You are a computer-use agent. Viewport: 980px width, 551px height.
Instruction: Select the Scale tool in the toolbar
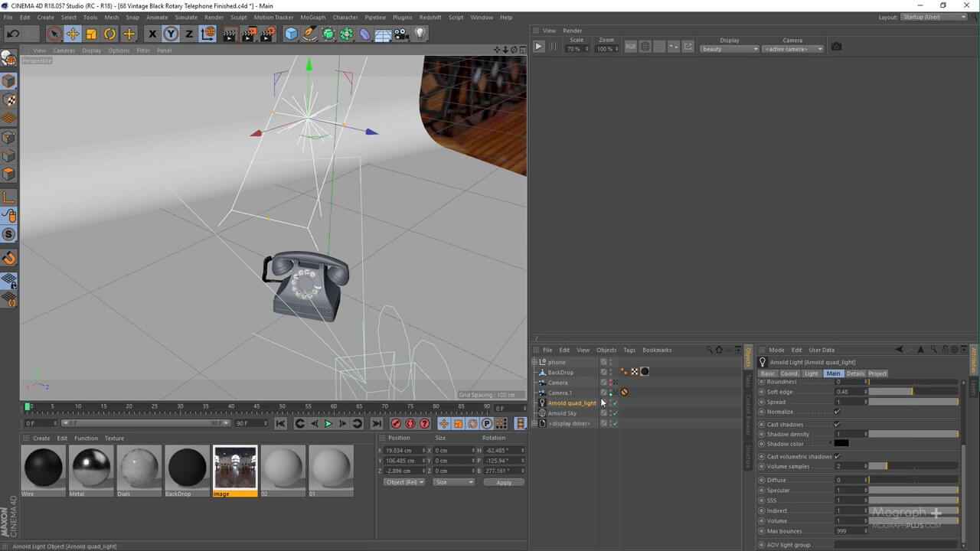[x=92, y=33]
